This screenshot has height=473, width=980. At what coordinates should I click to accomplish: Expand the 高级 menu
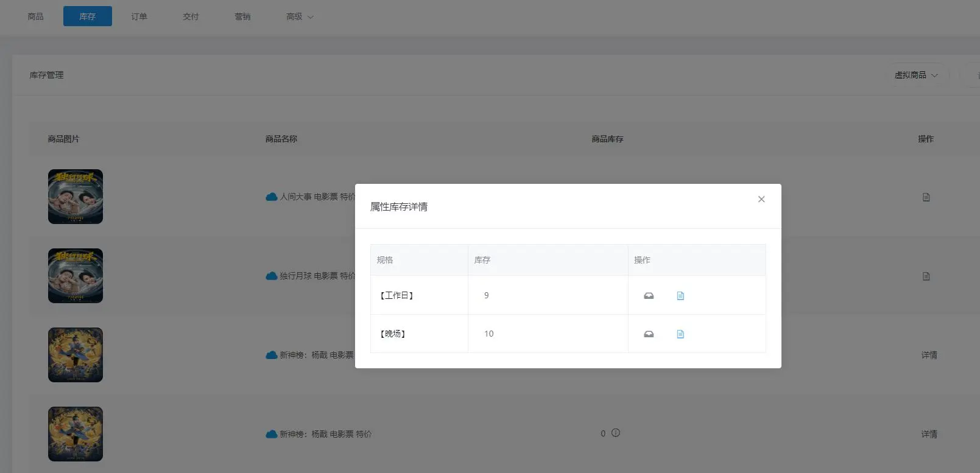[x=300, y=16]
